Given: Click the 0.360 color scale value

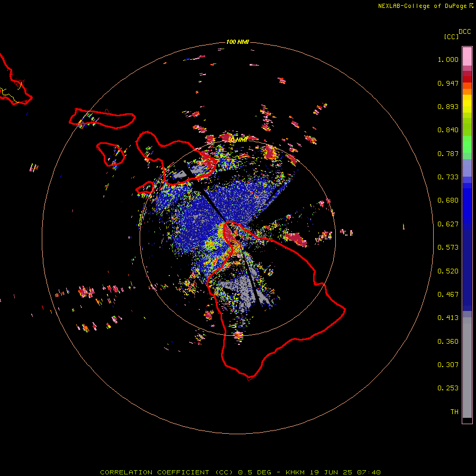Looking at the screenshot, I should [x=448, y=342].
